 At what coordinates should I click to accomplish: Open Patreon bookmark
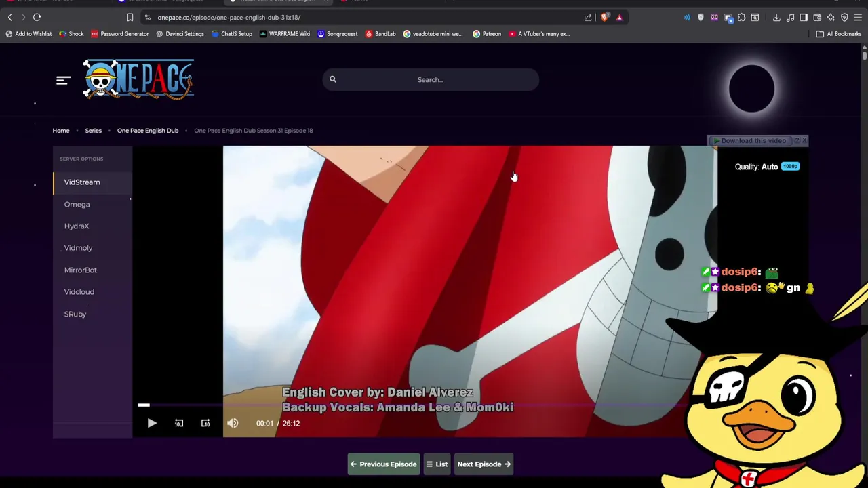click(487, 33)
